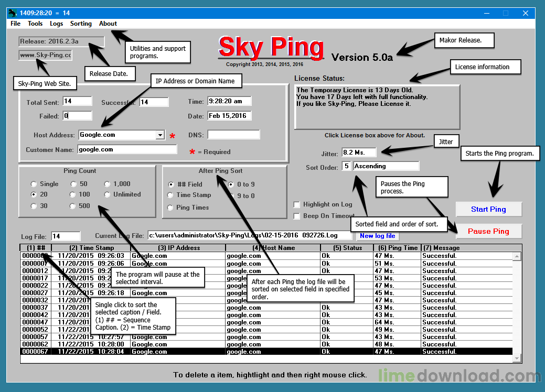Click the Release 2016.2.3a box
Image resolution: width=545 pixels, height=392 pixels.
click(x=61, y=41)
